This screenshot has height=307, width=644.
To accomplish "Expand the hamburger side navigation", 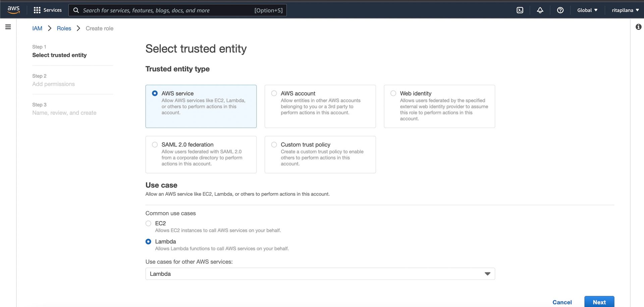I will (8, 27).
